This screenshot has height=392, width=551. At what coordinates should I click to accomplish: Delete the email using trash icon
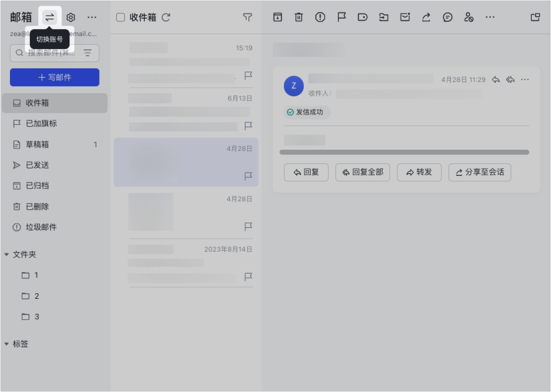299,17
